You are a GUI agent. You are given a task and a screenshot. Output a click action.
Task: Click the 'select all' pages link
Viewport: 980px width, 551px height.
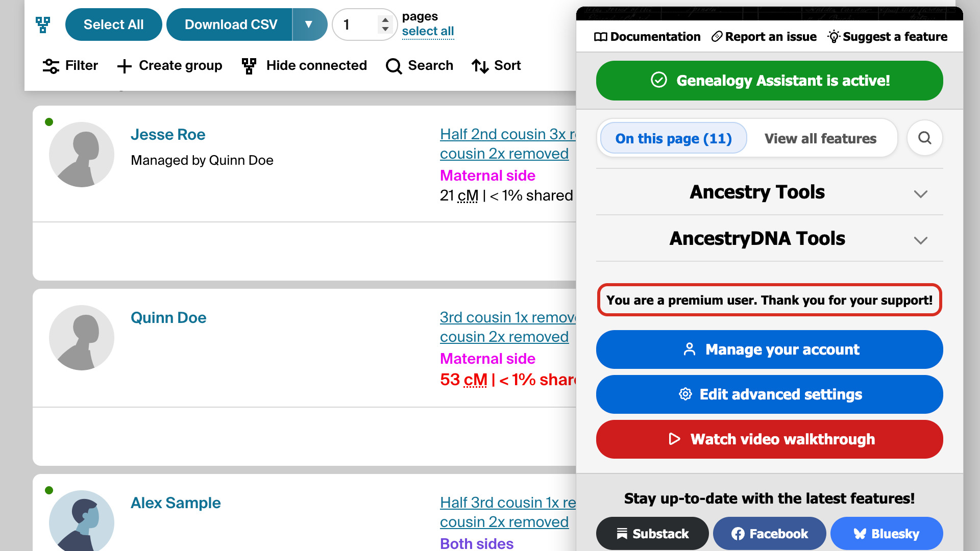(428, 31)
